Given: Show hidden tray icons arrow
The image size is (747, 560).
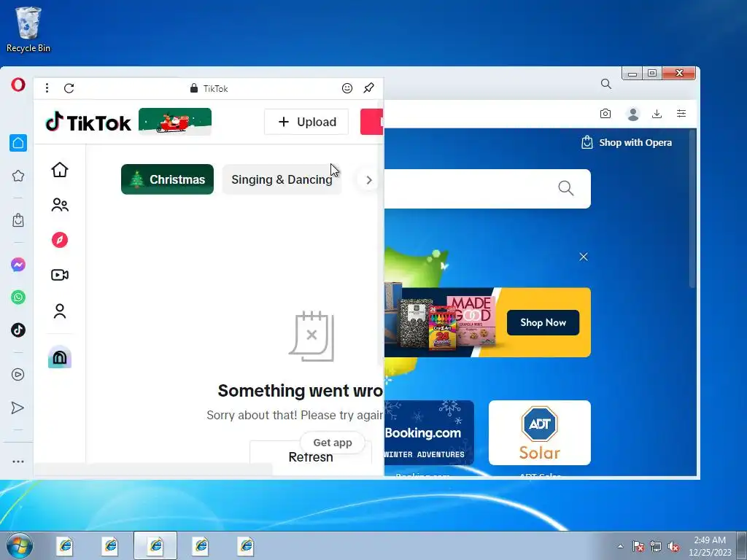Looking at the screenshot, I should [x=620, y=546].
